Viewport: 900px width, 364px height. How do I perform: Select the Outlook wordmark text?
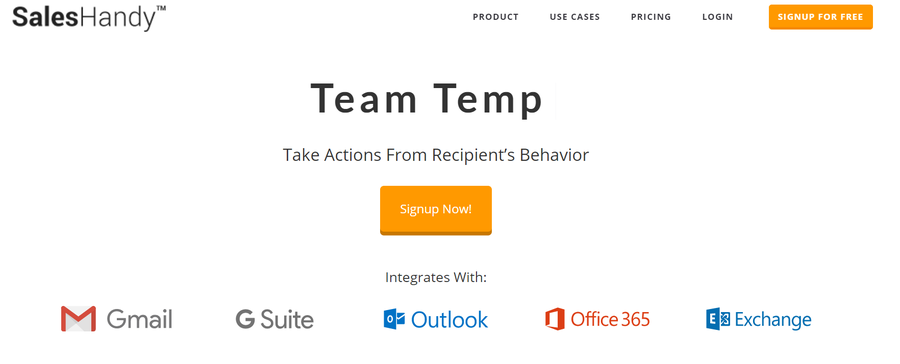(449, 320)
